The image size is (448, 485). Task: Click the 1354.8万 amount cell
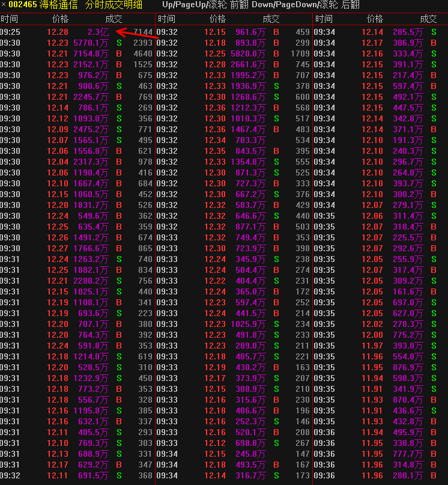pos(248,162)
